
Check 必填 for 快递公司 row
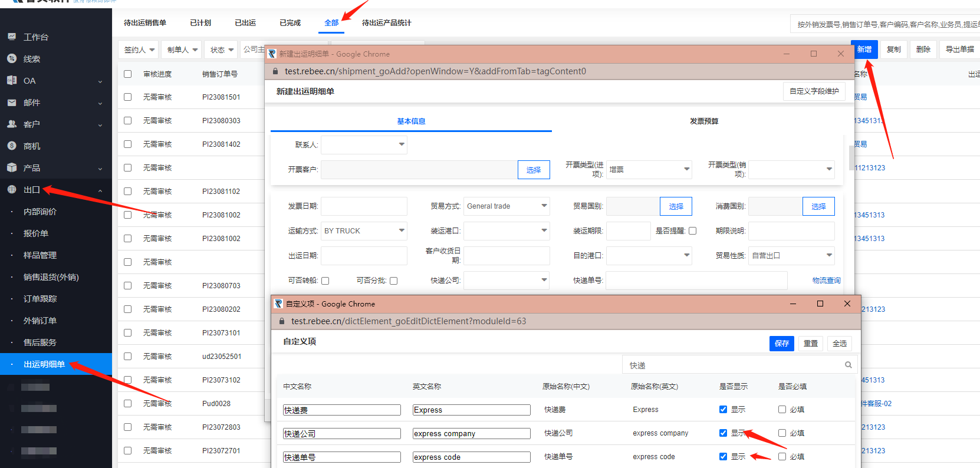[782, 433]
